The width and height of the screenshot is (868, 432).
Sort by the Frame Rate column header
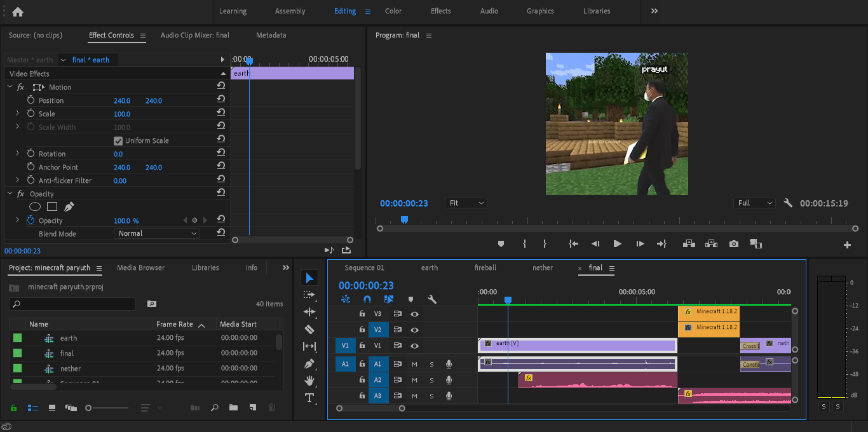click(175, 325)
